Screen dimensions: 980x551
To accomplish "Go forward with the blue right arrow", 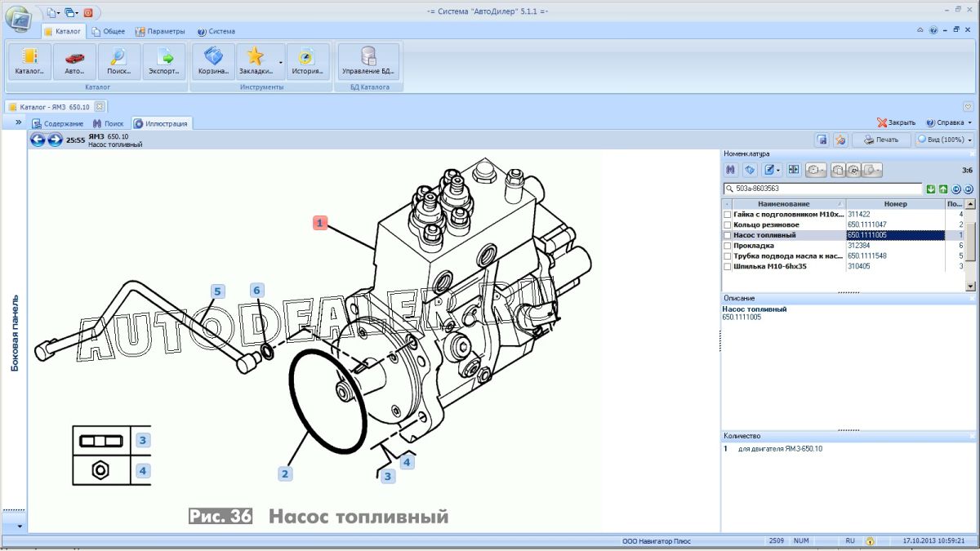I will [55, 140].
